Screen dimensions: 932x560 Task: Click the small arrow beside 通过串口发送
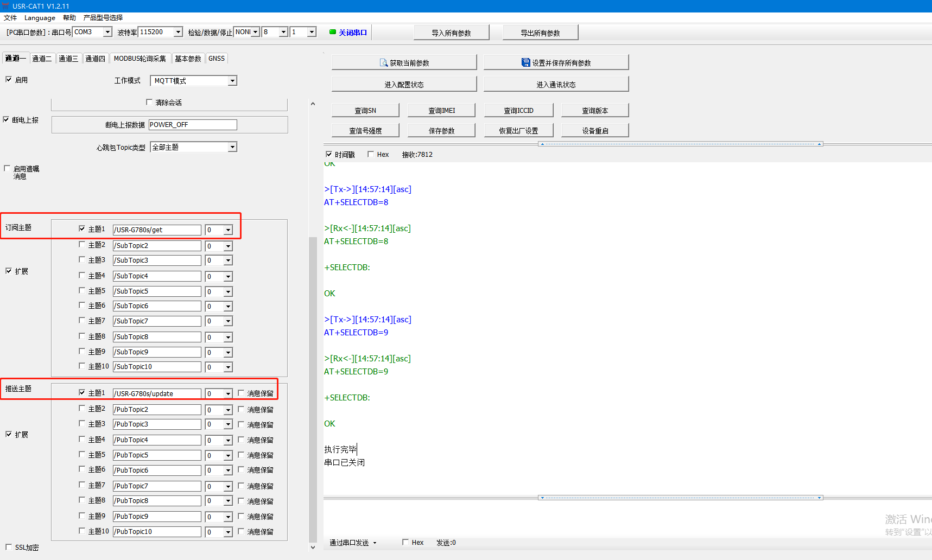pos(375,543)
